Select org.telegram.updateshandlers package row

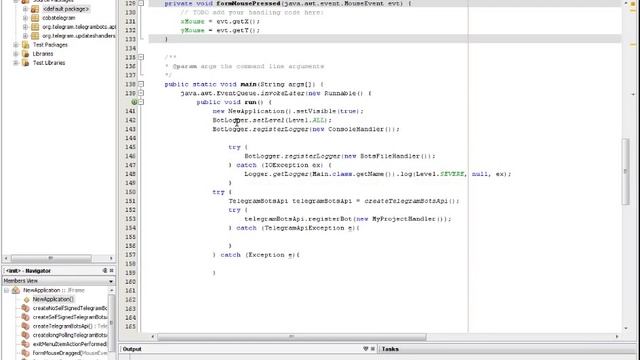click(x=79, y=36)
